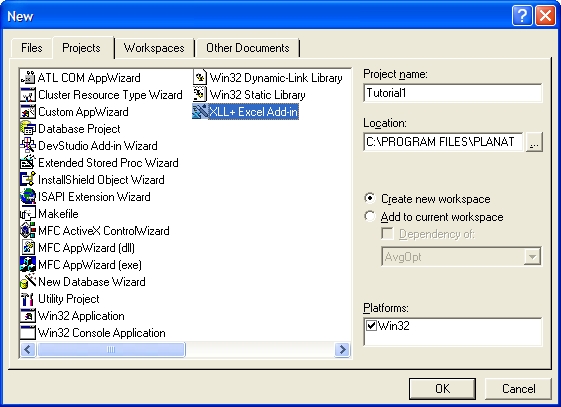Select the ATL COM AppWizard icon
This screenshot has width=561, height=407.
pos(28,78)
